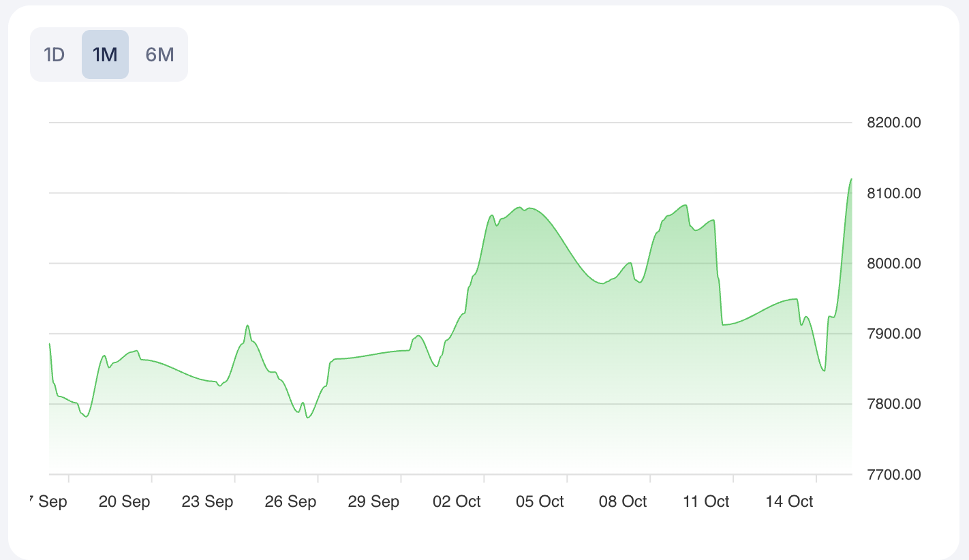Select the 1M time range tab
The image size is (969, 560).
coord(105,55)
